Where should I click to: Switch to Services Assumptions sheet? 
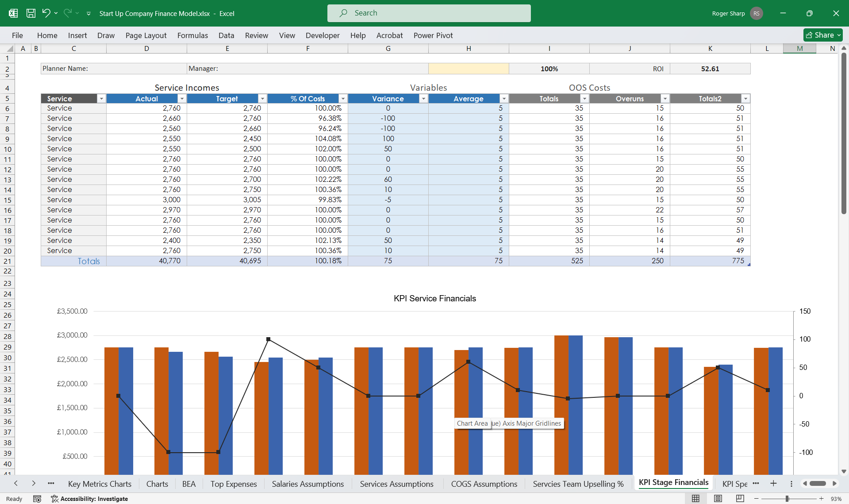397,484
